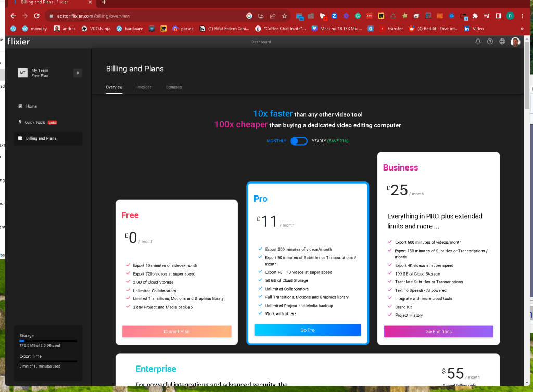
Task: Click the Dashboard title text
Action: coord(261,42)
